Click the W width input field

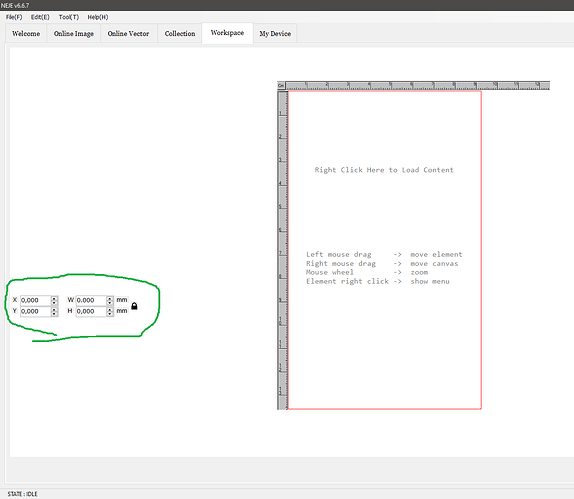pos(91,300)
